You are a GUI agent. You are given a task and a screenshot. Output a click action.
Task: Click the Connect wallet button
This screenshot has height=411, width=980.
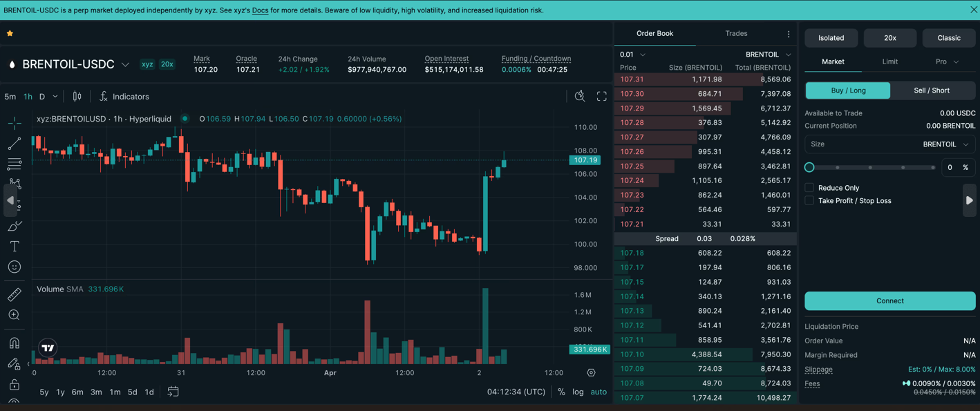point(890,300)
